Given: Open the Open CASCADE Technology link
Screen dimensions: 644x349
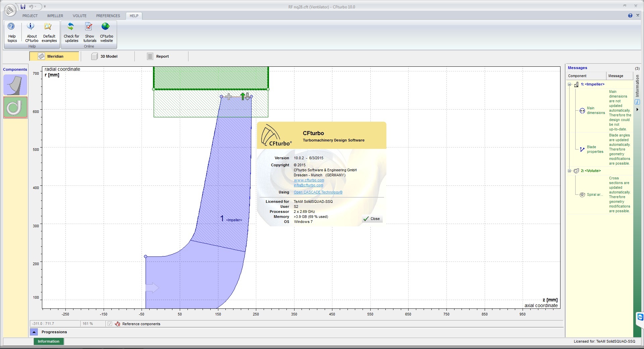Looking at the screenshot, I should point(318,192).
